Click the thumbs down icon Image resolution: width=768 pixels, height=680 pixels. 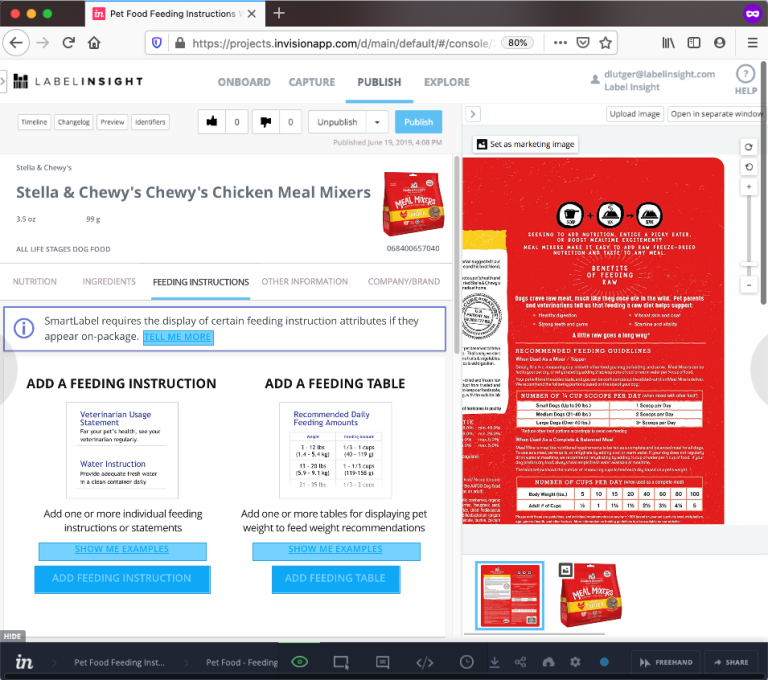point(265,121)
